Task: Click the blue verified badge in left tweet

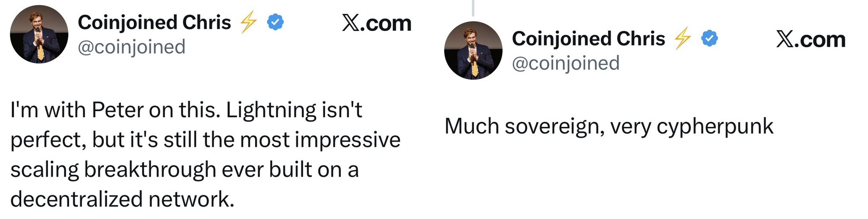Action: click(x=275, y=22)
